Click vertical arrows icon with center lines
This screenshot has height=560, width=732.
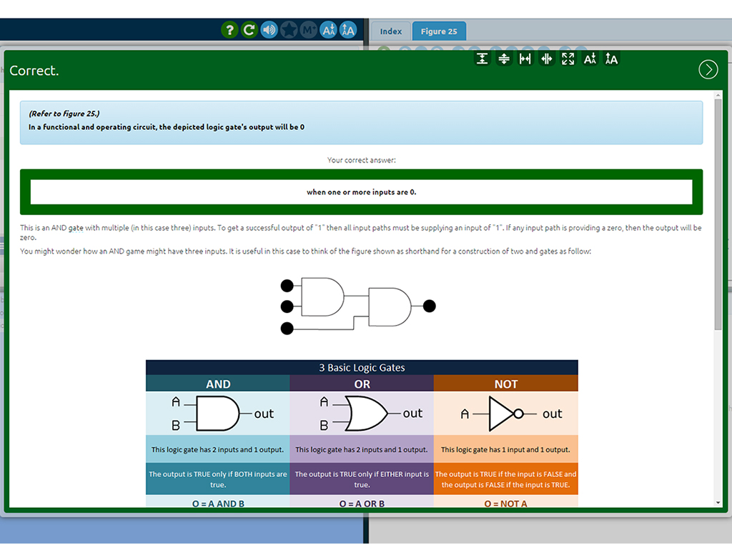tap(504, 59)
